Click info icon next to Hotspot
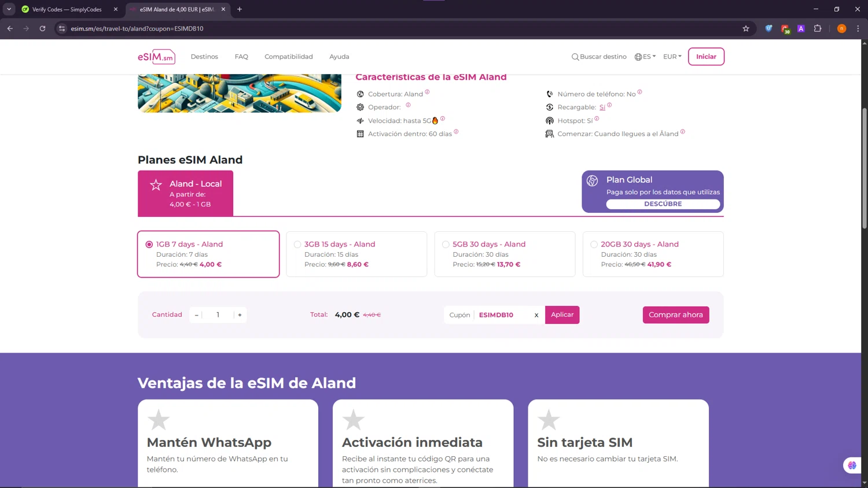Viewport: 868px width, 488px height. pyautogui.click(x=597, y=119)
